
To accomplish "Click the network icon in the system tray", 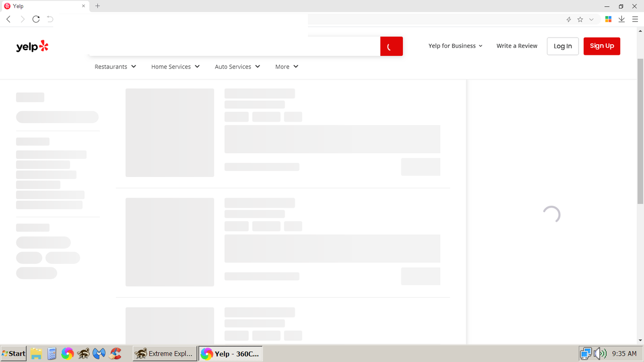I will [586, 353].
